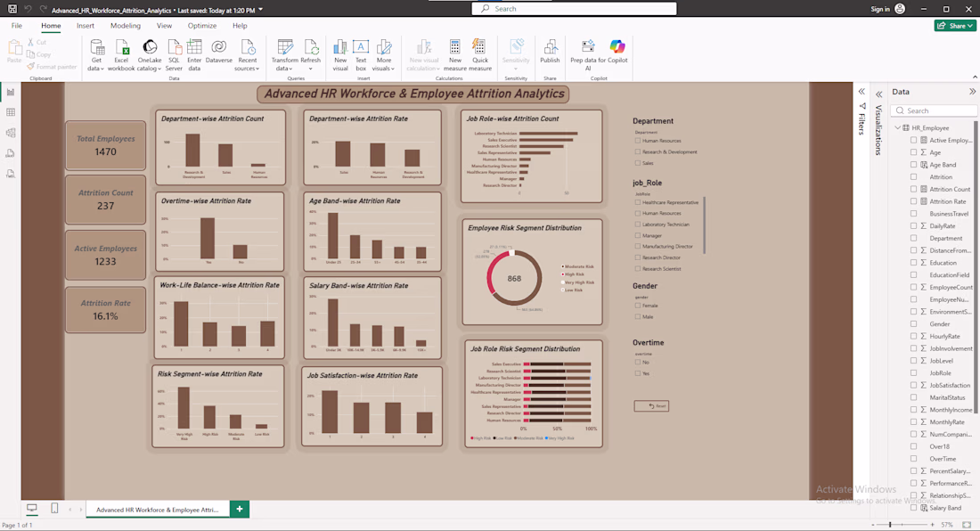Click the Reset slicers button
Viewport: 980px width, 531px height.
(x=651, y=405)
